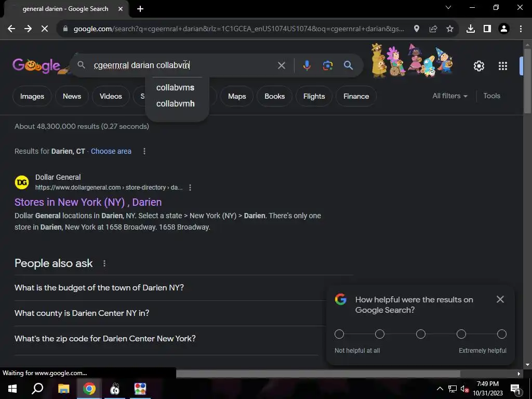
Task: Open the notification center icon
Action: click(515, 389)
